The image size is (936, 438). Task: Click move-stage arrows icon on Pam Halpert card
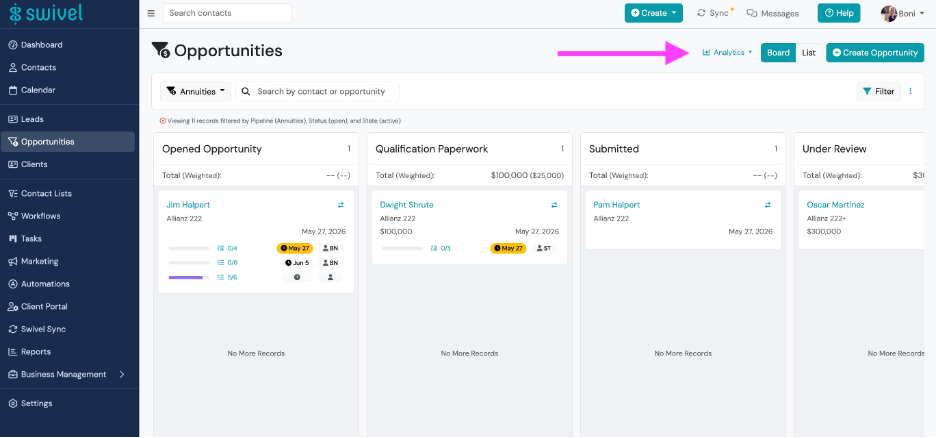[x=768, y=205]
